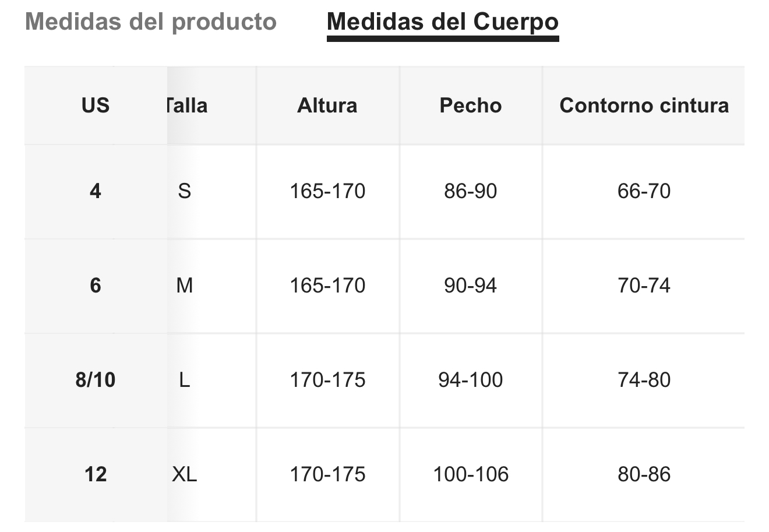Click the Pecho column header
The width and height of the screenshot is (769, 532).
click(x=471, y=105)
